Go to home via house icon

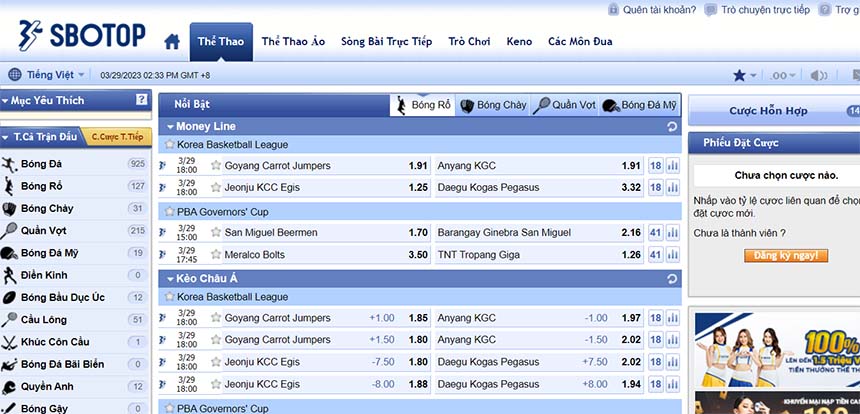172,42
